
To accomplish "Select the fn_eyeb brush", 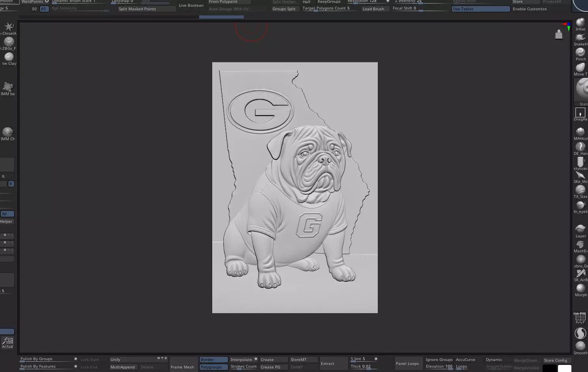I will click(x=580, y=207).
